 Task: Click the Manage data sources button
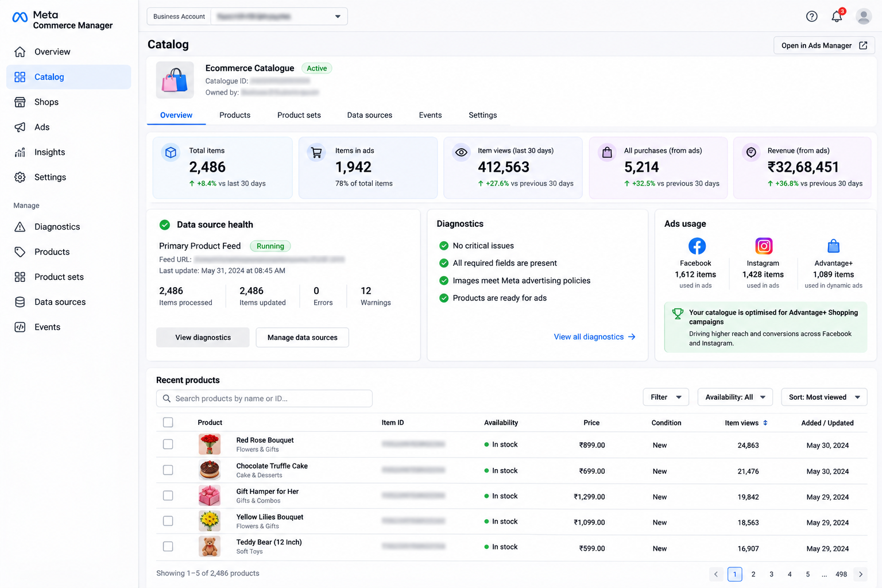[x=303, y=338]
